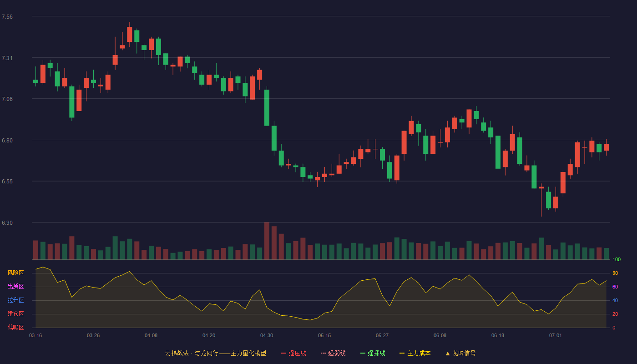The width and height of the screenshot is (637, 364).
Task: Click the 风险区 zone label
Action: coord(15,273)
